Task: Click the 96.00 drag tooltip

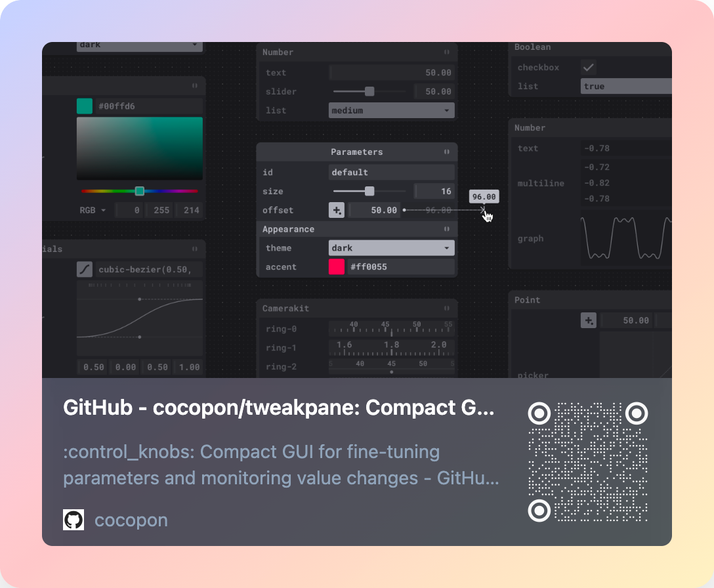Action: (484, 197)
